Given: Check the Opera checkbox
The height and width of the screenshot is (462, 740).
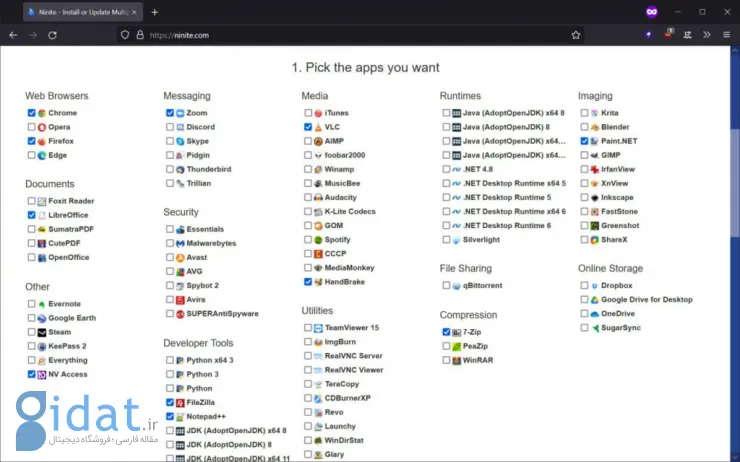Looking at the screenshot, I should [x=31, y=127].
